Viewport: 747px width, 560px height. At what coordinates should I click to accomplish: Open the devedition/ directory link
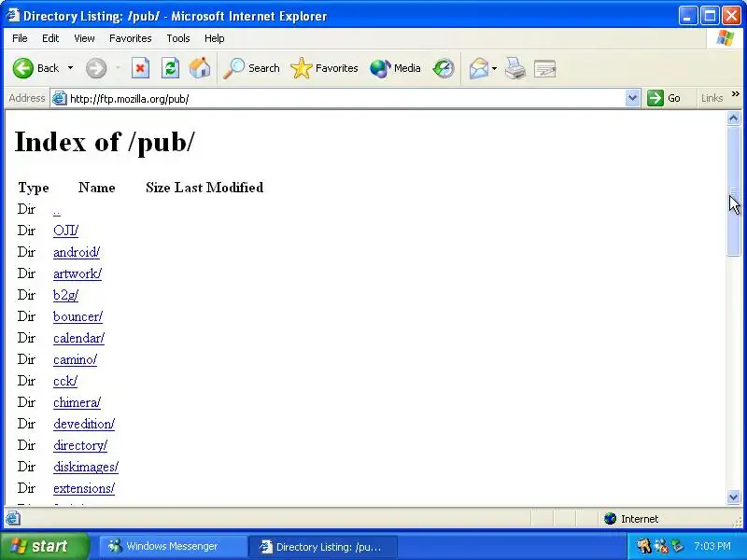click(84, 424)
